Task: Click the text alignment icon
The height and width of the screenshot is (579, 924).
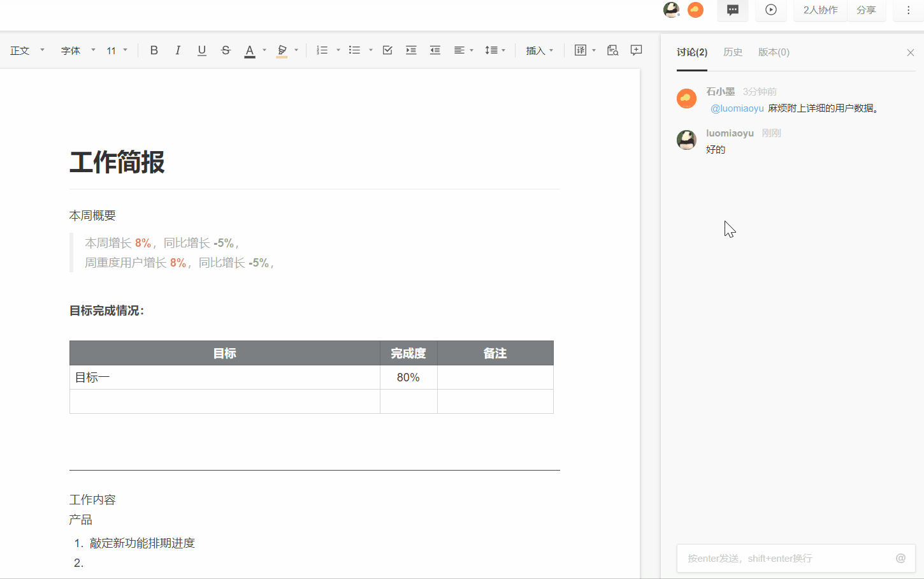Action: click(x=459, y=50)
